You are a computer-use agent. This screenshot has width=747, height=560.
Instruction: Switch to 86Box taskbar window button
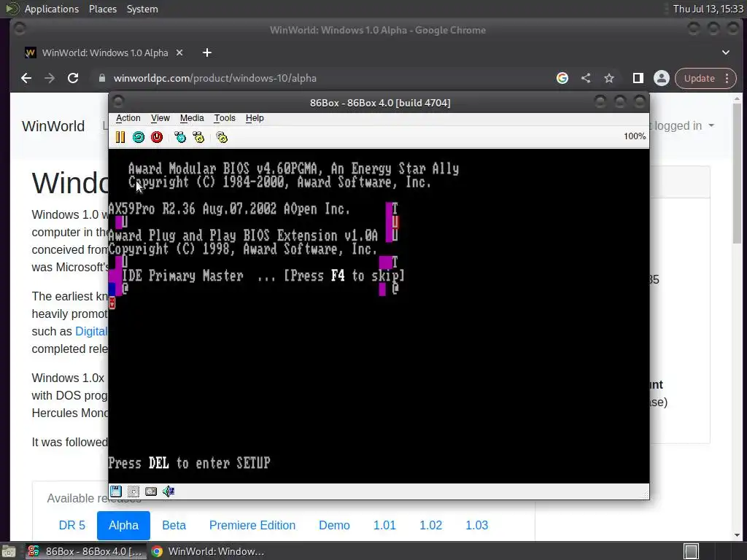tap(86, 551)
